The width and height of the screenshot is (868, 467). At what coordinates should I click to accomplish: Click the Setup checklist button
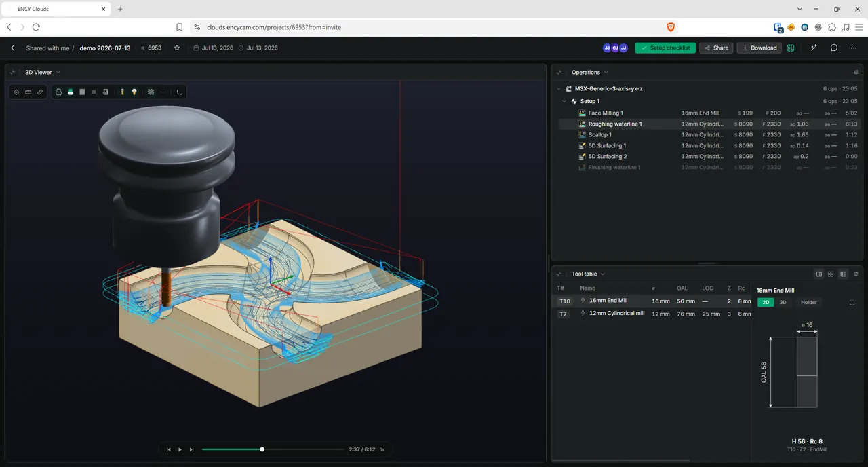665,48
